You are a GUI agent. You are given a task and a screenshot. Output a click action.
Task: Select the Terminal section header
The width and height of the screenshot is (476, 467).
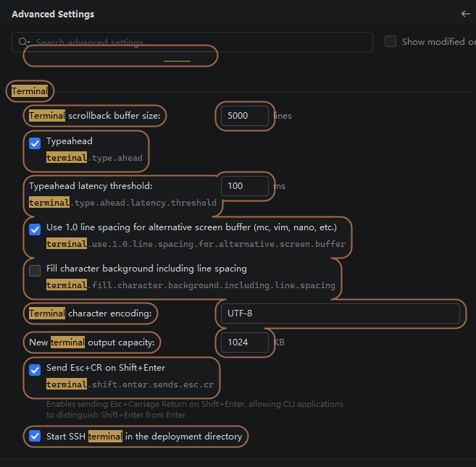[x=30, y=91]
